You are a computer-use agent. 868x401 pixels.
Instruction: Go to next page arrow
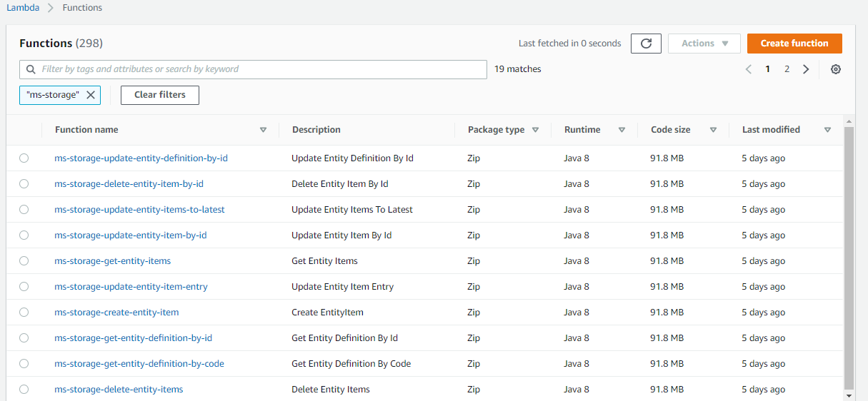tap(806, 69)
